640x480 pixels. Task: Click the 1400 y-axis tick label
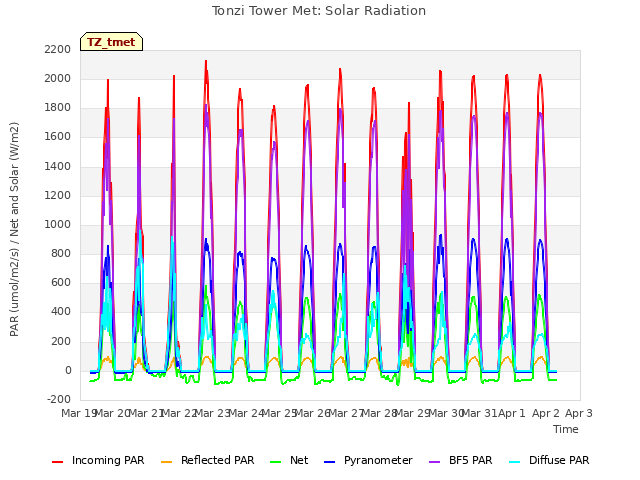tap(58, 166)
